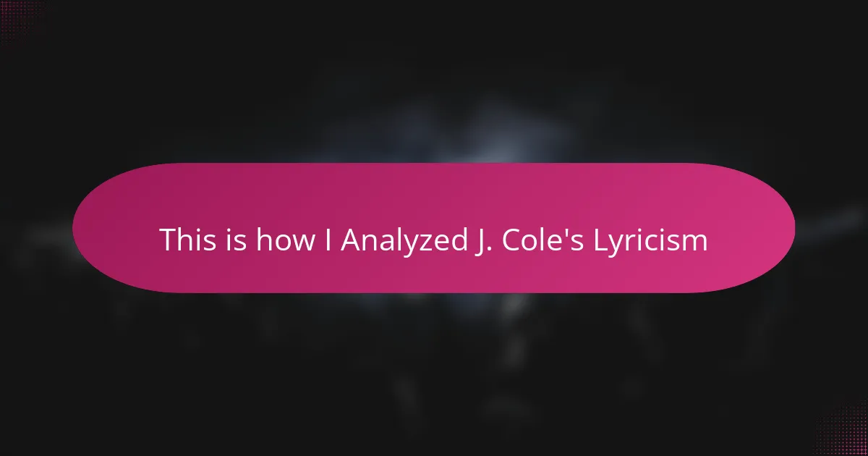Click the dotted pattern in the bottom-right corner
Viewport: 868px width, 456px height.
point(846,434)
